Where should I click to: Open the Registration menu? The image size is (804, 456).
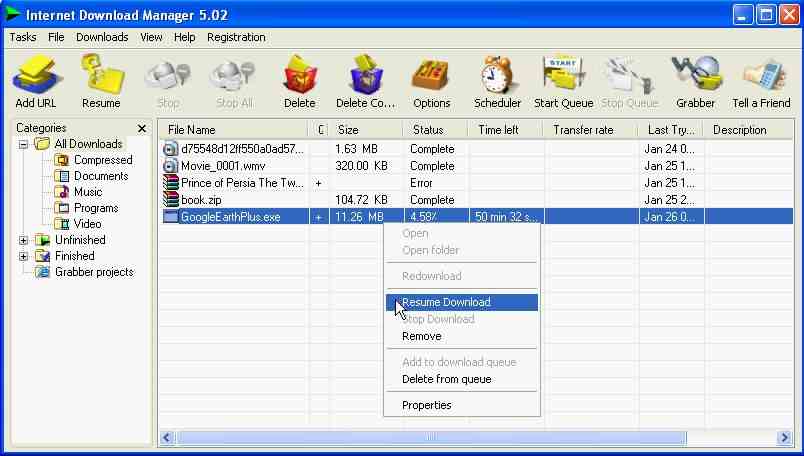pos(236,37)
